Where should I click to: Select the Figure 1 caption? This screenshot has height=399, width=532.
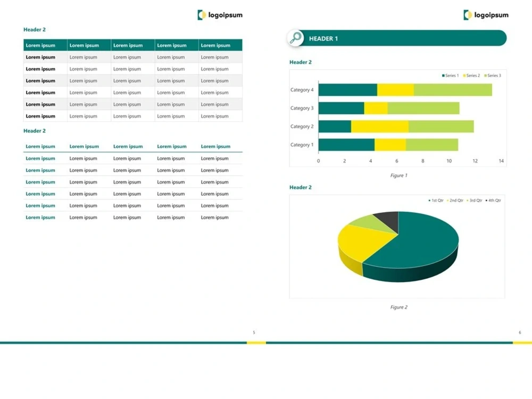pos(398,176)
